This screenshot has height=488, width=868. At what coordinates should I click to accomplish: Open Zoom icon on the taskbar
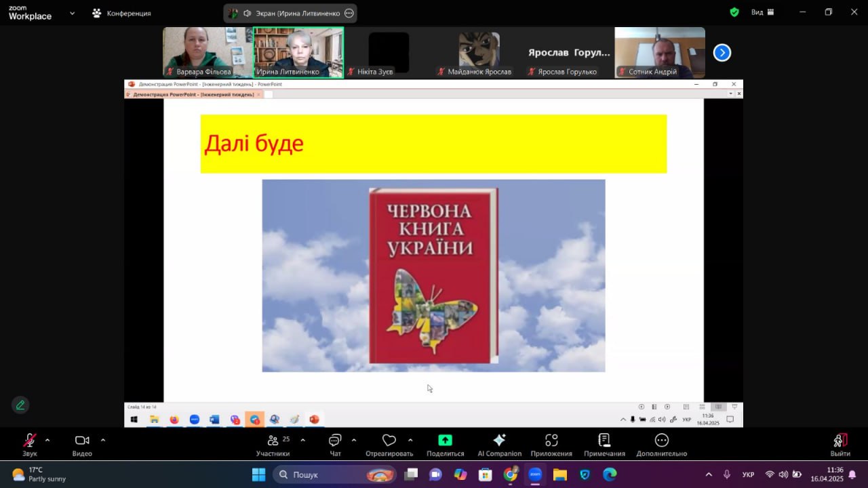point(535,474)
